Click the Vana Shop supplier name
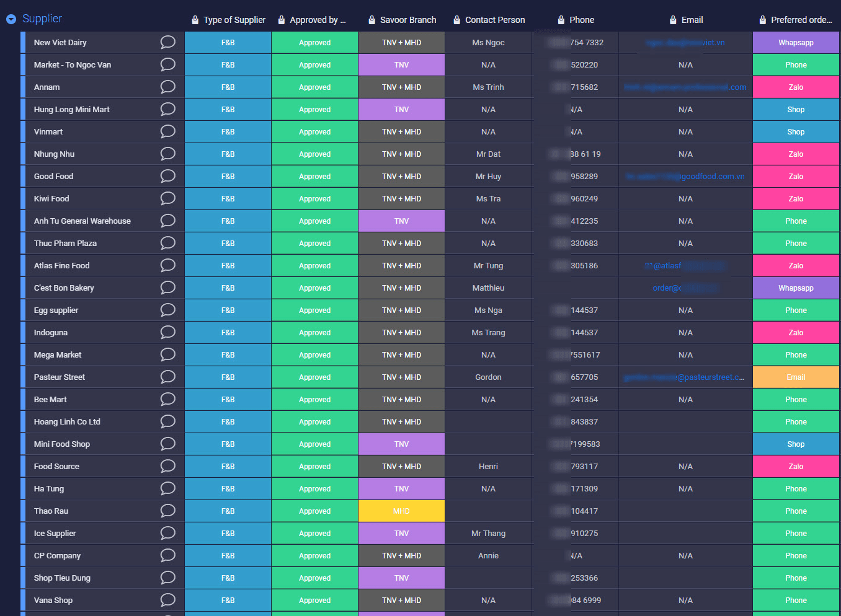The height and width of the screenshot is (616, 841). point(53,601)
